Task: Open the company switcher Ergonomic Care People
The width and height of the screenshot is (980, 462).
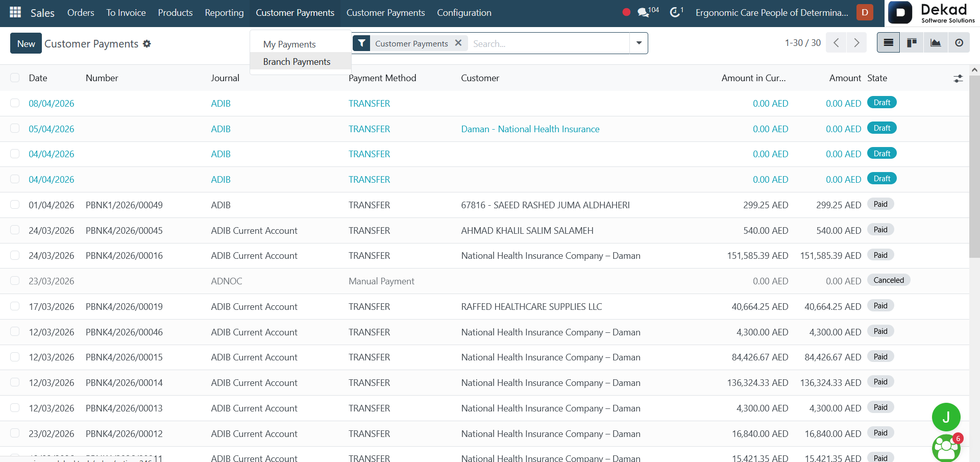Action: (772, 13)
